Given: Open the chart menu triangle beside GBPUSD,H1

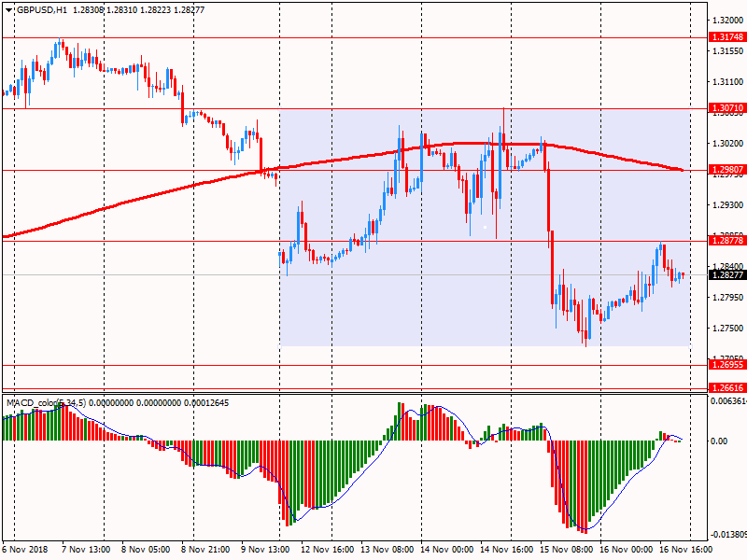Looking at the screenshot, I should tap(9, 10).
